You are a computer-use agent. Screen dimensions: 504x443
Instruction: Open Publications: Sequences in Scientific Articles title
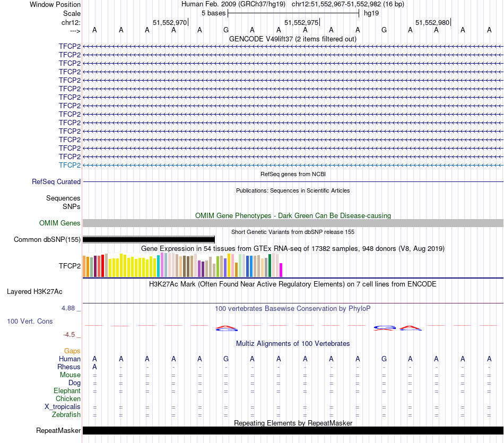click(x=293, y=190)
